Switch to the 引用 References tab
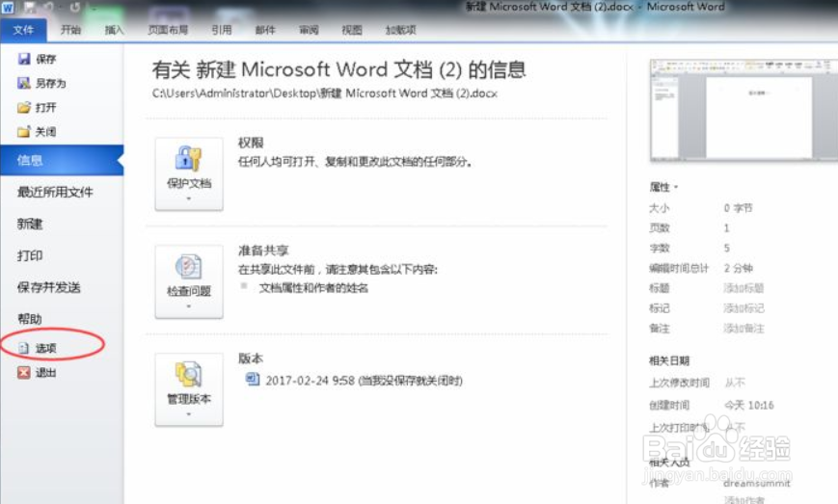 221,30
